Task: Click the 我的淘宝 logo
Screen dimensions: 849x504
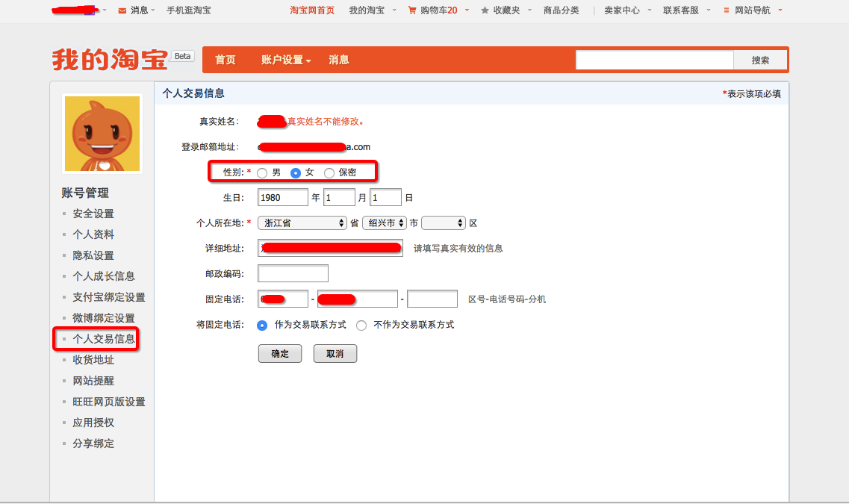Action: 110,59
